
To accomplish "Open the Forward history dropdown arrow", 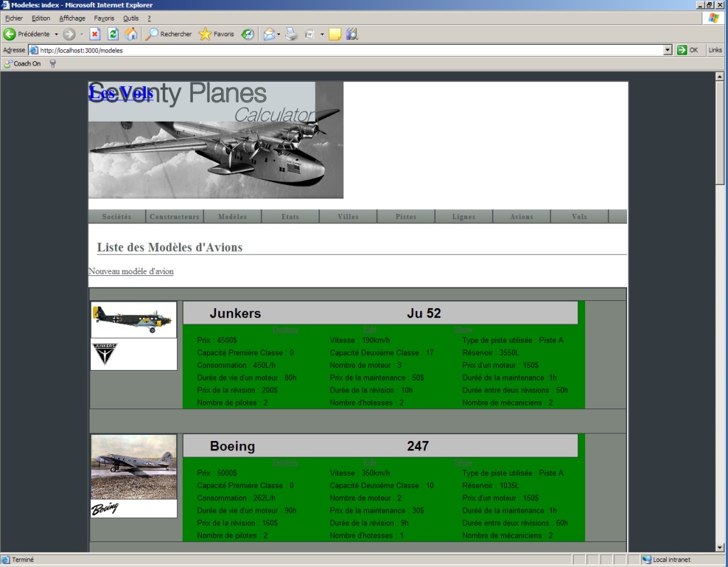I will pyautogui.click(x=81, y=34).
